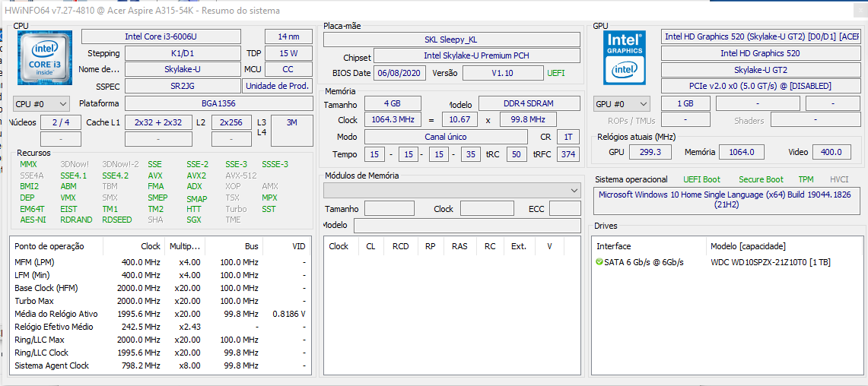Click the Base Clock (HFM) row
868x386 pixels.
(x=160, y=288)
